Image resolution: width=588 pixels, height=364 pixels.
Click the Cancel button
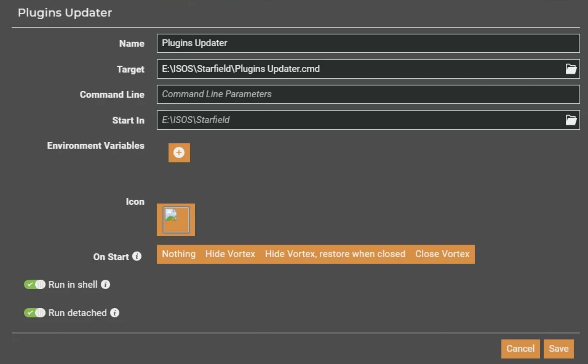pyautogui.click(x=520, y=349)
